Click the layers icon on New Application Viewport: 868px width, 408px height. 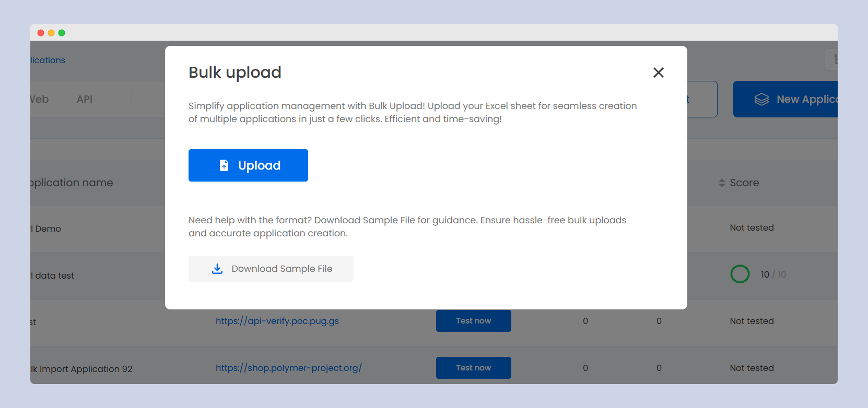pyautogui.click(x=761, y=99)
